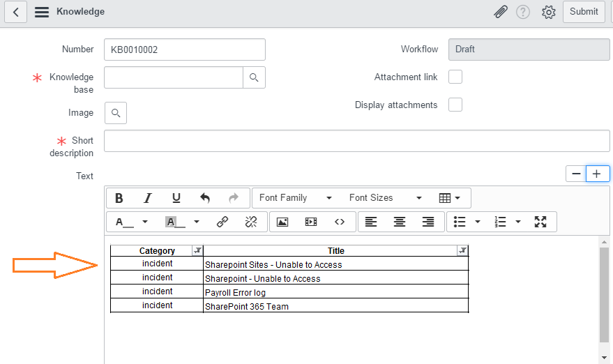The image size is (613, 364).
Task: Open the Font Family dropdown
Action: click(296, 198)
